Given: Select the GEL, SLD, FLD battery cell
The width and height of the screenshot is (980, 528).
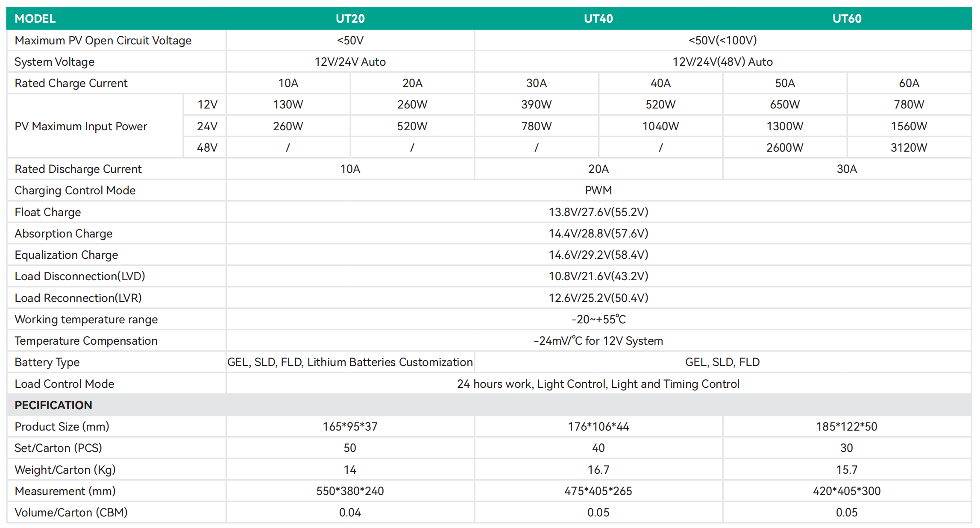Looking at the screenshot, I should coord(722,362).
